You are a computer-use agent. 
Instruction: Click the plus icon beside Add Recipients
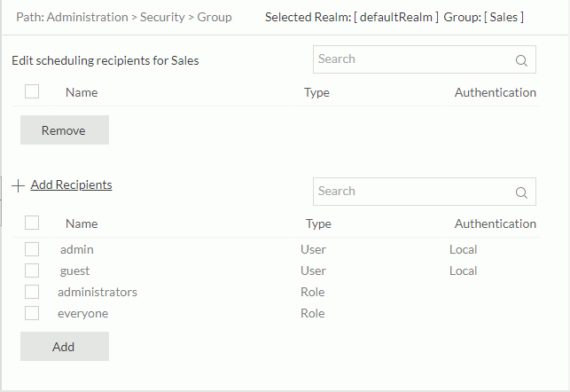pos(19,186)
